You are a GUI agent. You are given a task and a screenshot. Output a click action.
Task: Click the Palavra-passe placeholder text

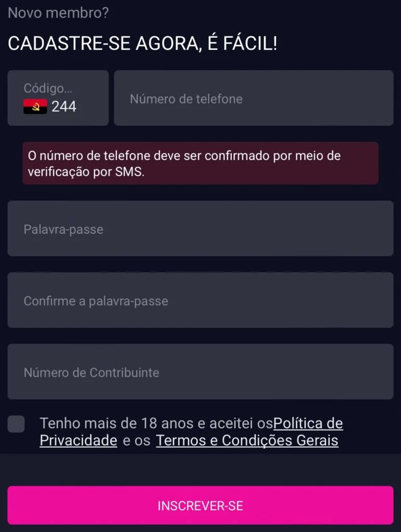pos(63,229)
